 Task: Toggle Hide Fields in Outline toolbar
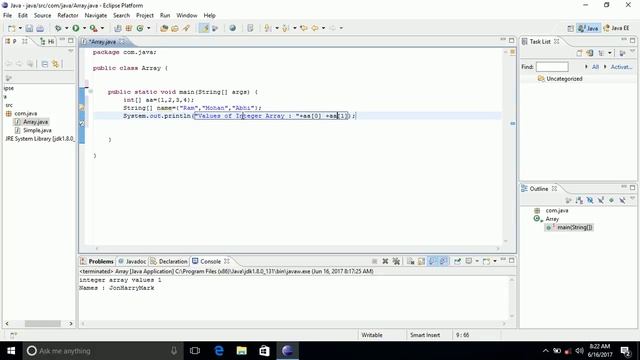[590, 200]
